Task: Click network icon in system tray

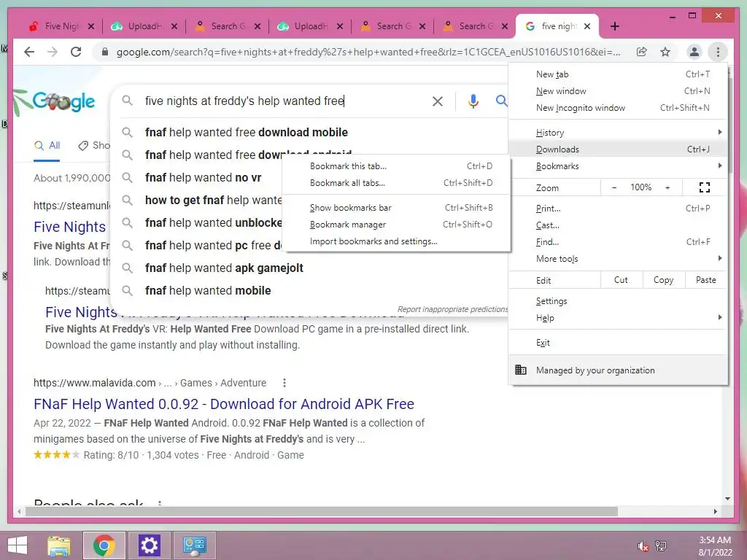Action: [661, 545]
